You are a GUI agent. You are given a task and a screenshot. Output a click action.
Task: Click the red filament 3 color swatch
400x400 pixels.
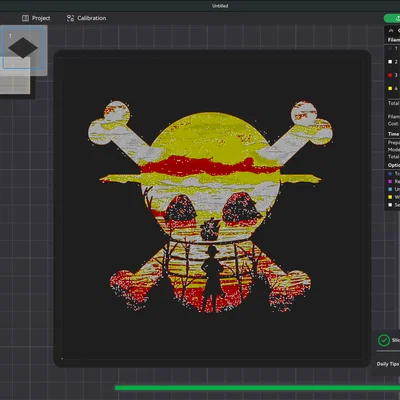390,75
